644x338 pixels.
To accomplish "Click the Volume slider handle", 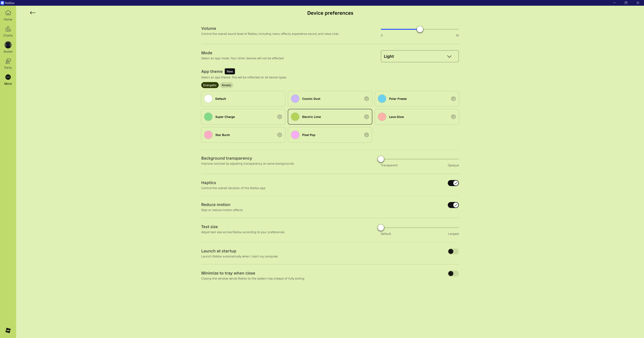I will (420, 29).
